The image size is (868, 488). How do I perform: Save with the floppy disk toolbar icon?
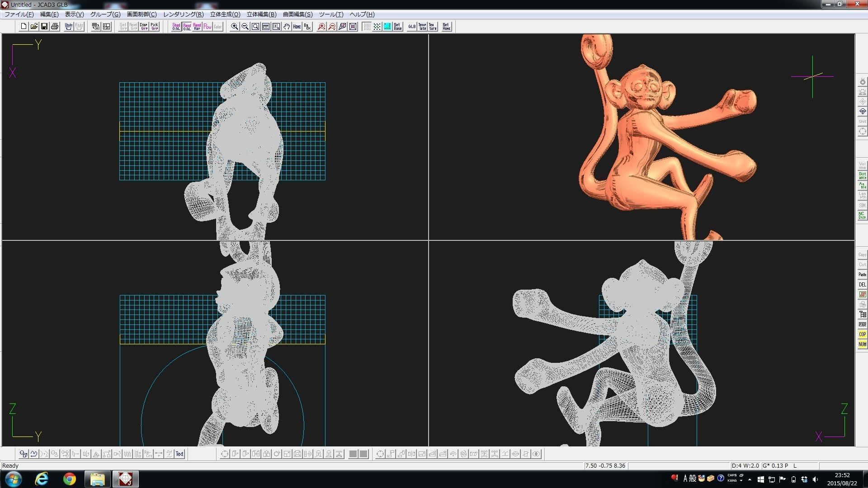pos(44,27)
